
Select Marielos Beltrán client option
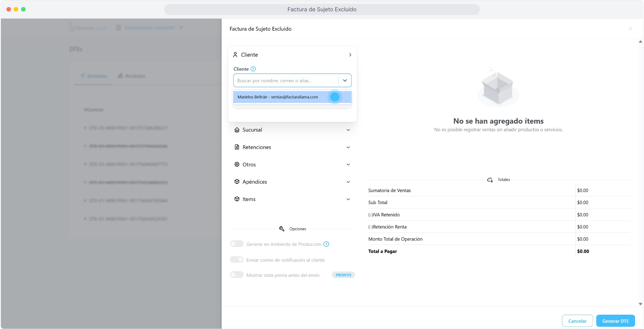pyautogui.click(x=278, y=97)
